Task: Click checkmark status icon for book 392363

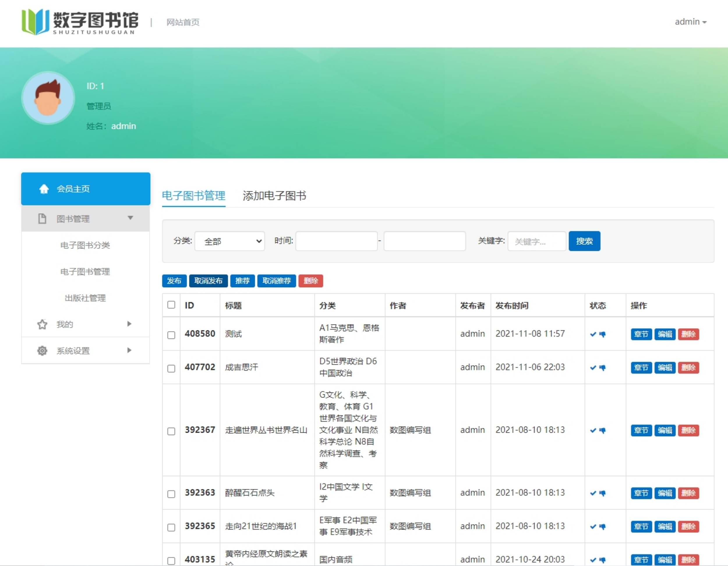Action: 593,493
